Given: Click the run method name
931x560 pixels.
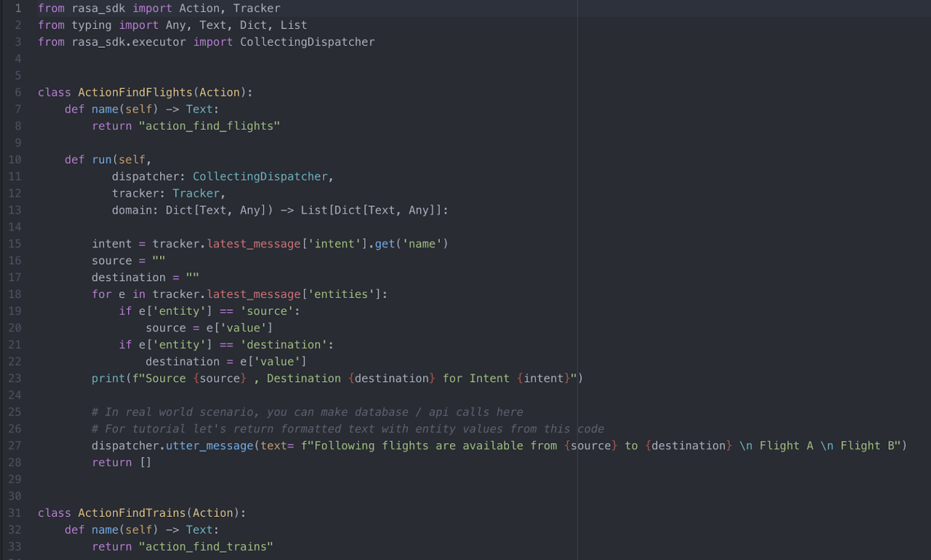Looking at the screenshot, I should 102,159.
